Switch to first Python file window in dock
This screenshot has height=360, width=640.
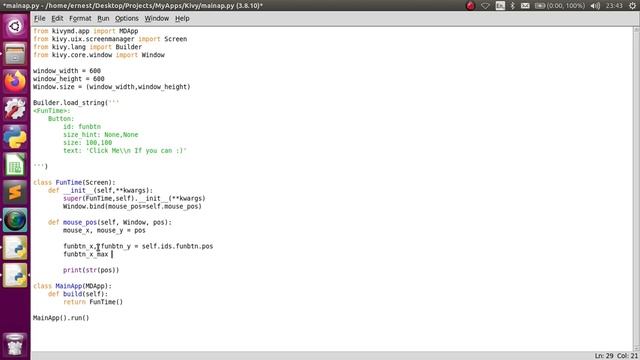tap(15, 248)
